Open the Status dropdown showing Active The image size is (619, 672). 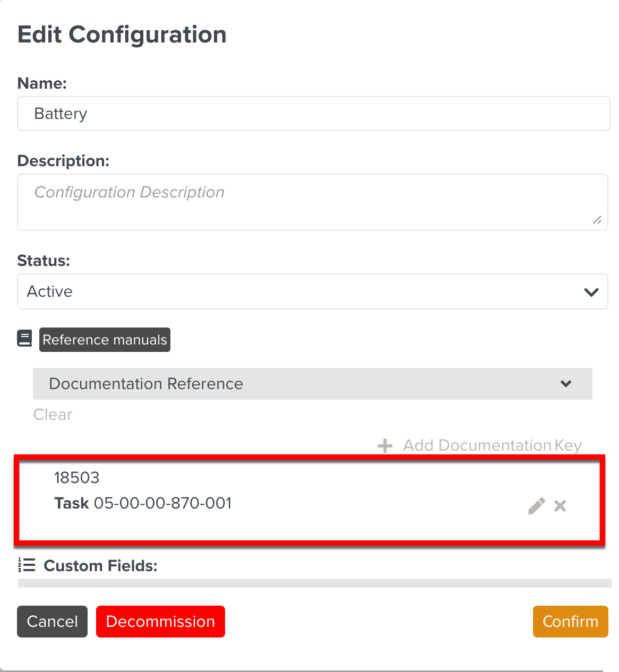312,291
